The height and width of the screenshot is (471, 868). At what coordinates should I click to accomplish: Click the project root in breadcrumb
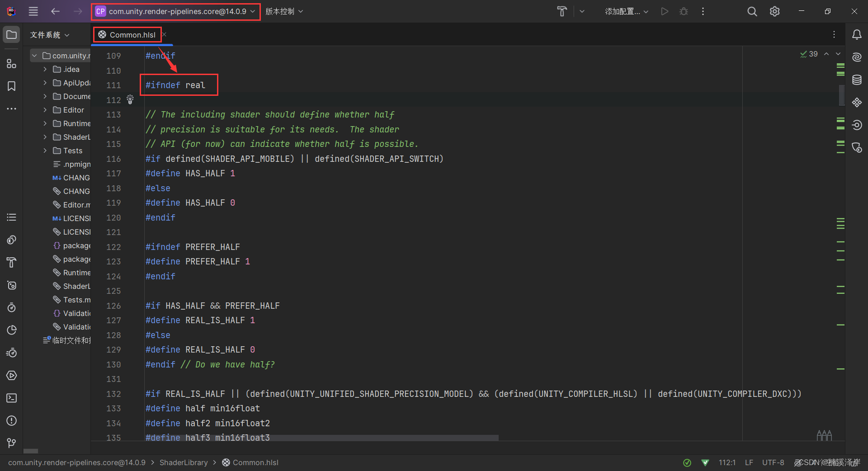pos(77,462)
